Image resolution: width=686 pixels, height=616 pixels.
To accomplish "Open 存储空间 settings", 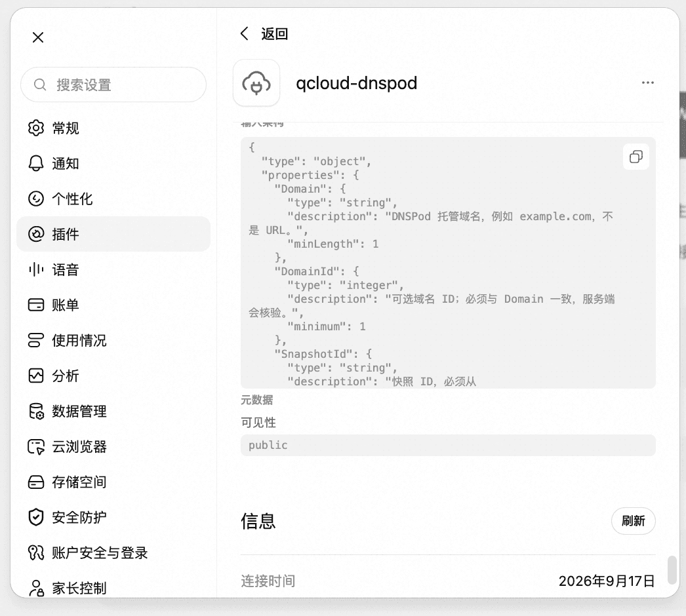I will [x=113, y=482].
